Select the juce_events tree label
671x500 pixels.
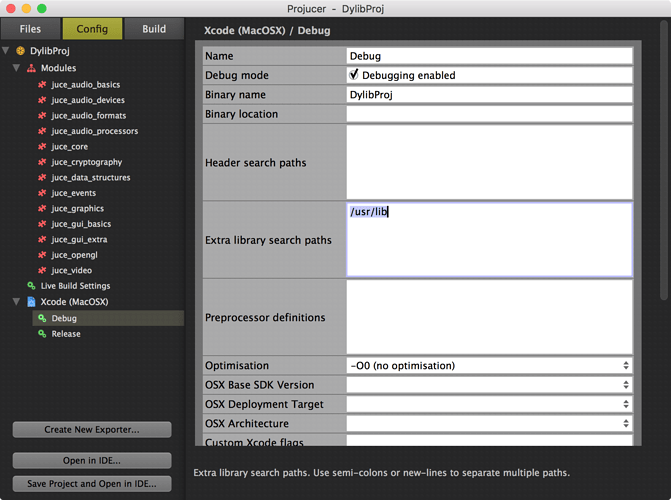tap(74, 193)
